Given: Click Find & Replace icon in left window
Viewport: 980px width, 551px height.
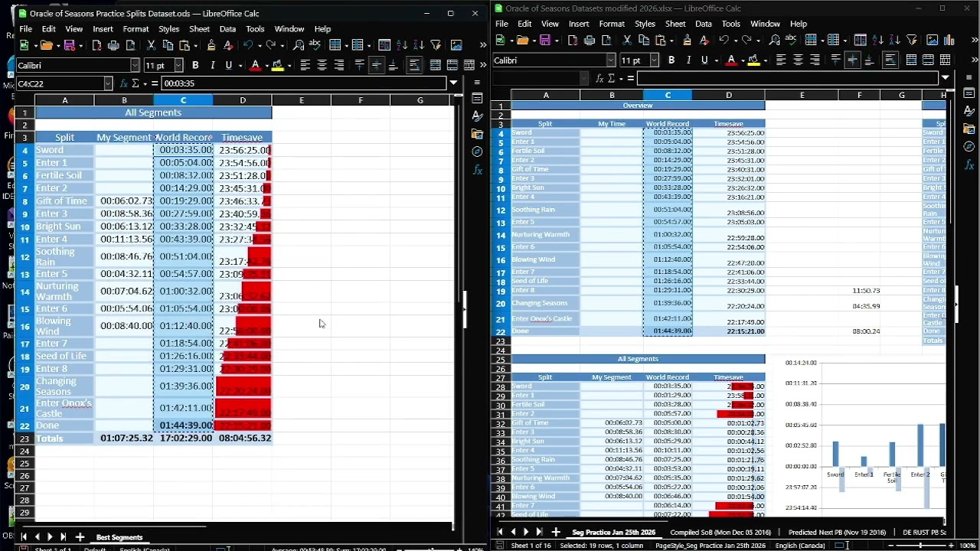Looking at the screenshot, I should pos(299,46).
